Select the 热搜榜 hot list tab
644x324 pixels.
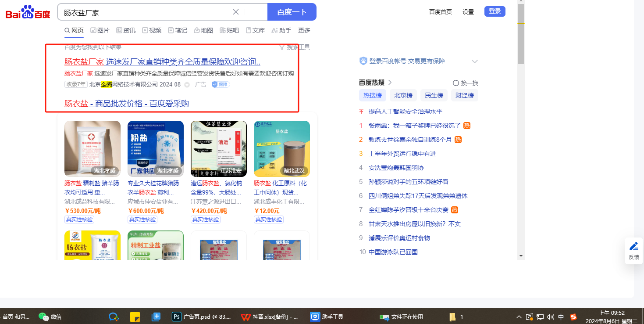coord(373,95)
